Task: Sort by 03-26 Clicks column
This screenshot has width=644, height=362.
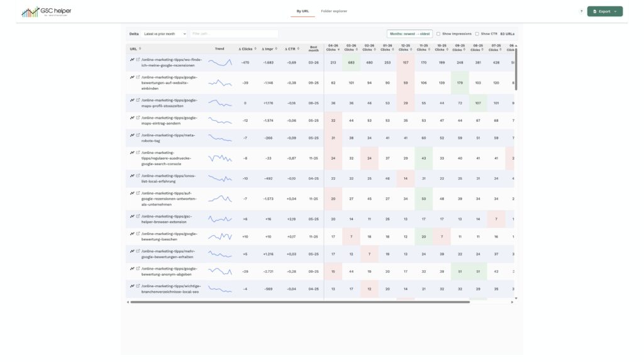Action: tap(351, 48)
